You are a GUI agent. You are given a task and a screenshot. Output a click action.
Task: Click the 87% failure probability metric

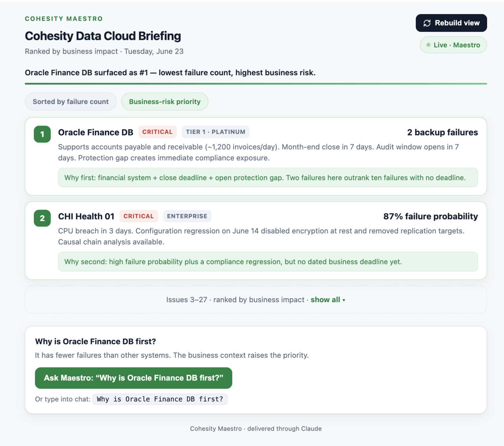point(431,216)
